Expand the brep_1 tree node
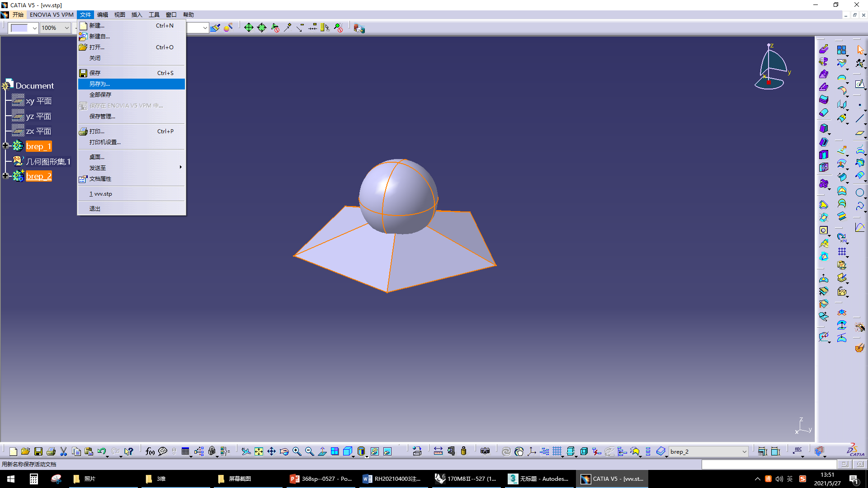 (x=5, y=145)
